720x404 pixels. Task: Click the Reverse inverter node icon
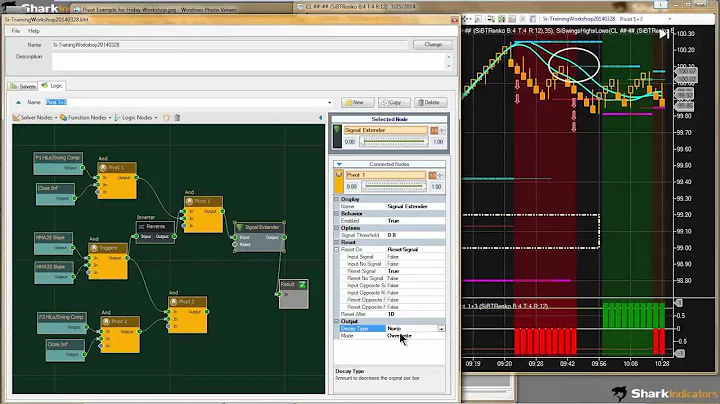[141, 226]
